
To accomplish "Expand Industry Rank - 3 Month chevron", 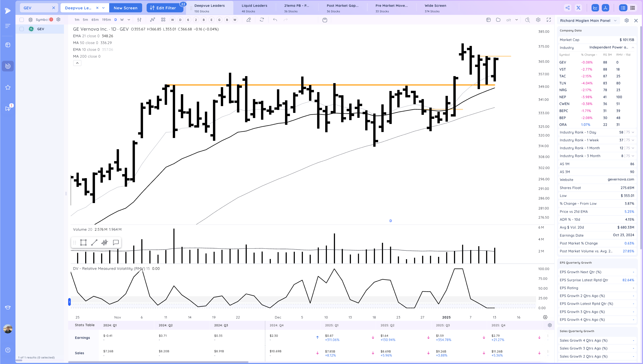I will (633, 156).
